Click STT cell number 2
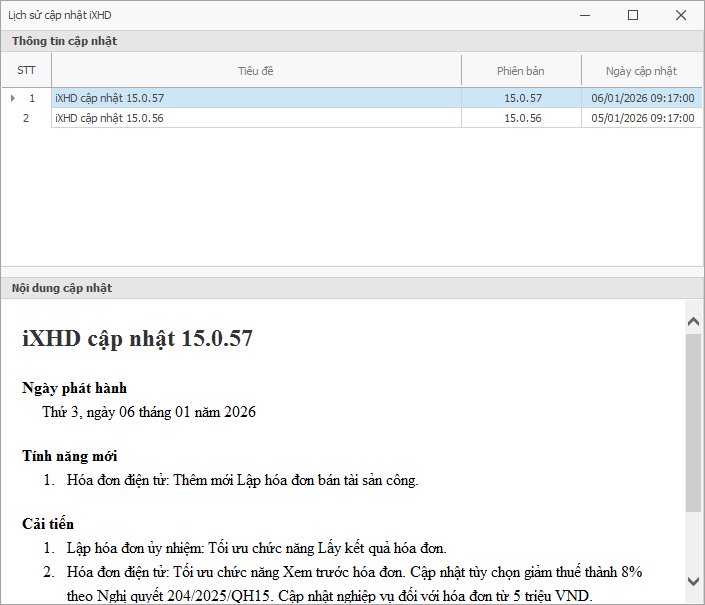 [26, 118]
